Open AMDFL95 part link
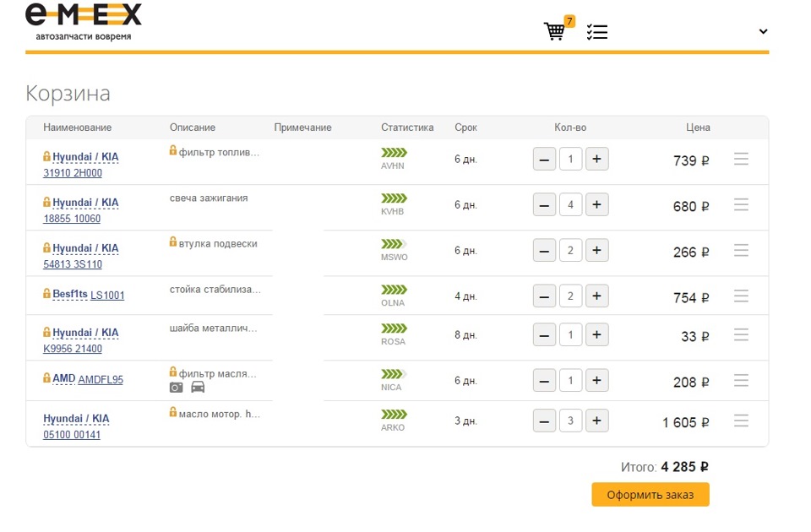Screen dimensions: 811x532 coord(101,380)
